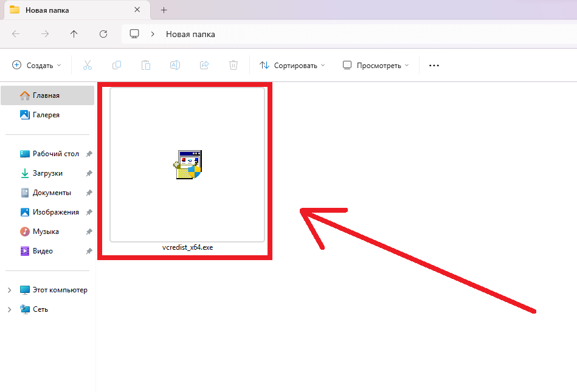Viewport: 577px width, 392px height.
Task: Click the Delete trash icon
Action: tap(233, 66)
